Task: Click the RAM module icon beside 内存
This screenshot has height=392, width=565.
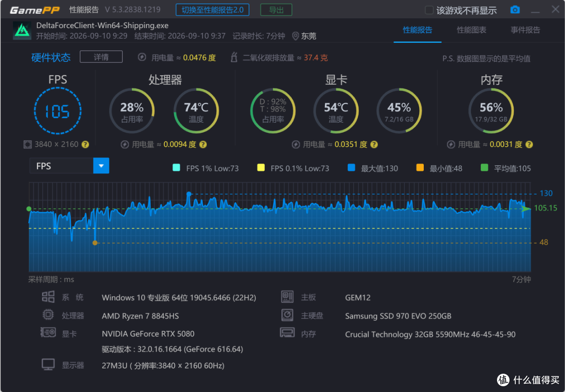Action: [287, 332]
